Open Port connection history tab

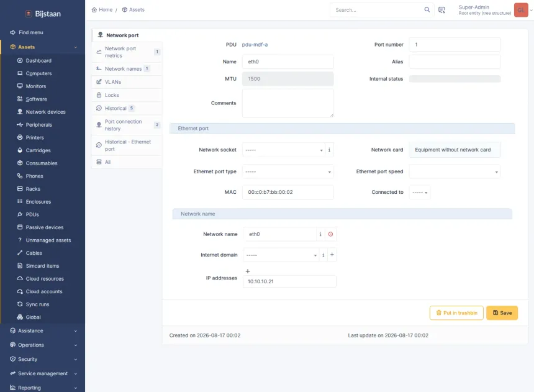click(127, 125)
